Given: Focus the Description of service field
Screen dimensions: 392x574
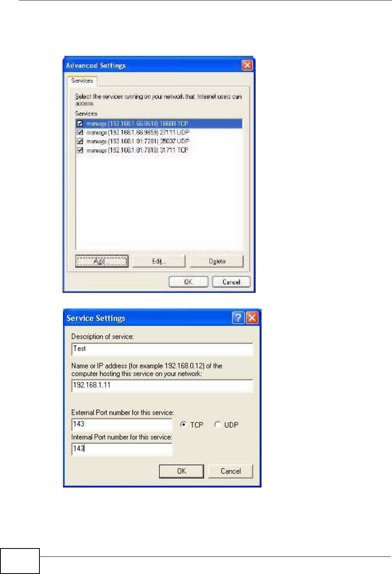Looking at the screenshot, I should coord(162,349).
